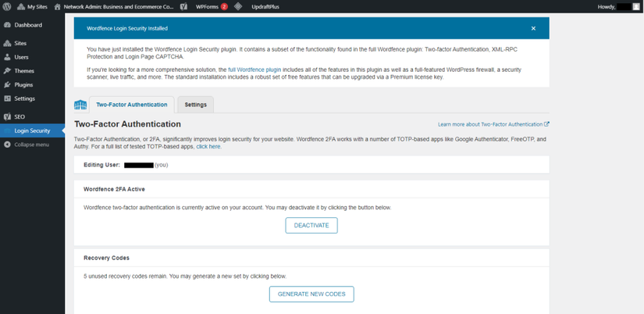This screenshot has height=314, width=644.
Task: Open network Settings label in sidebar
Action: tap(25, 98)
